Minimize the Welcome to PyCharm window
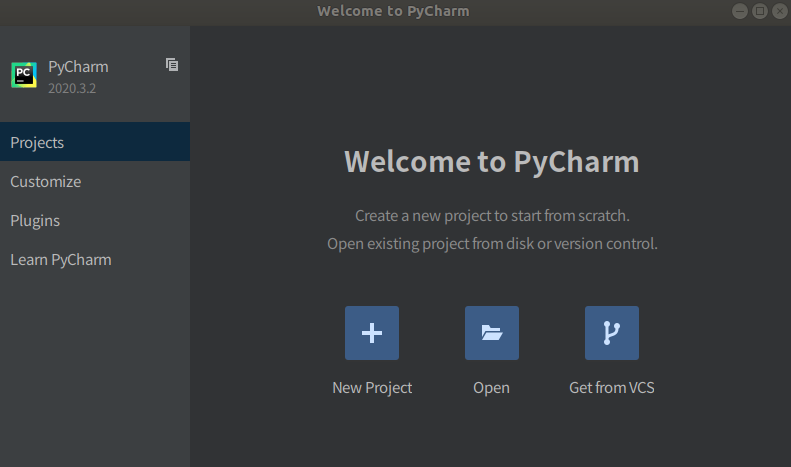The width and height of the screenshot is (791, 467). (x=740, y=11)
